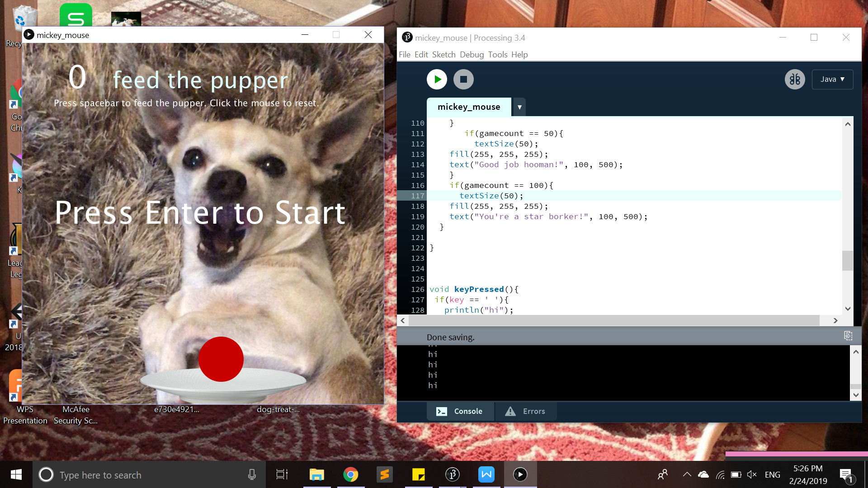Click the running sketch's media player taskbar icon
The height and width of the screenshot is (488, 868).
(x=520, y=474)
